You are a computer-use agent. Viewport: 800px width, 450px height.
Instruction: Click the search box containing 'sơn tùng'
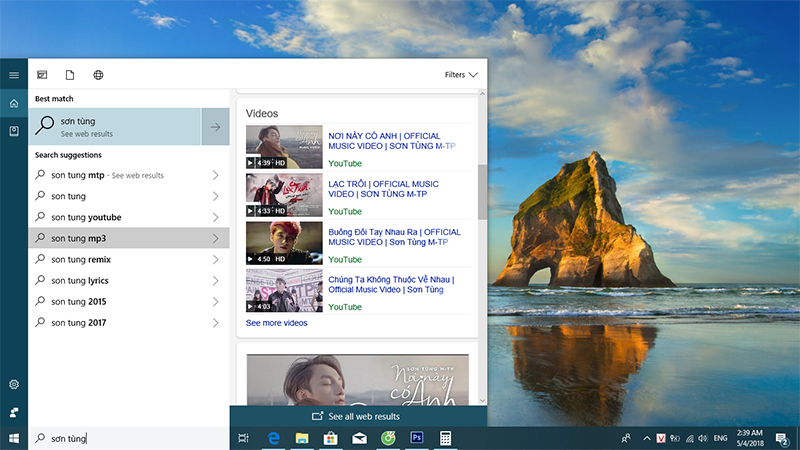pyautogui.click(x=129, y=438)
